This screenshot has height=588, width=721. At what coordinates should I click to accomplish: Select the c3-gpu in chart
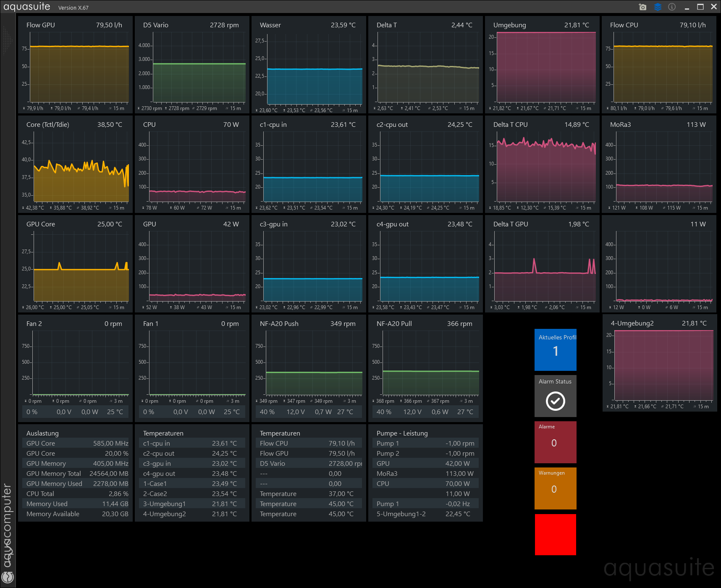[x=309, y=264]
